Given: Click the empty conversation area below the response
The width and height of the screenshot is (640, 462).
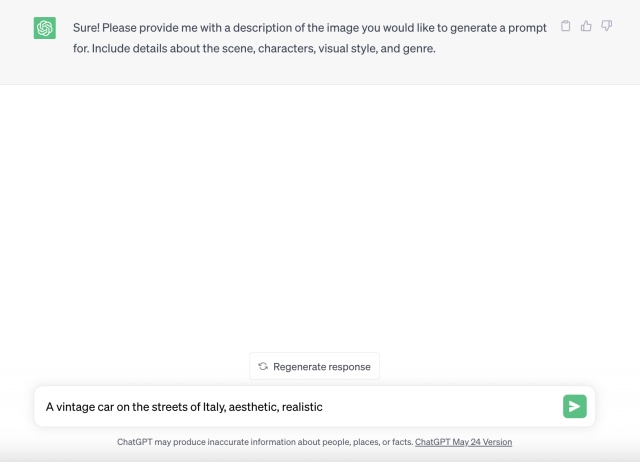Looking at the screenshot, I should click(320, 220).
